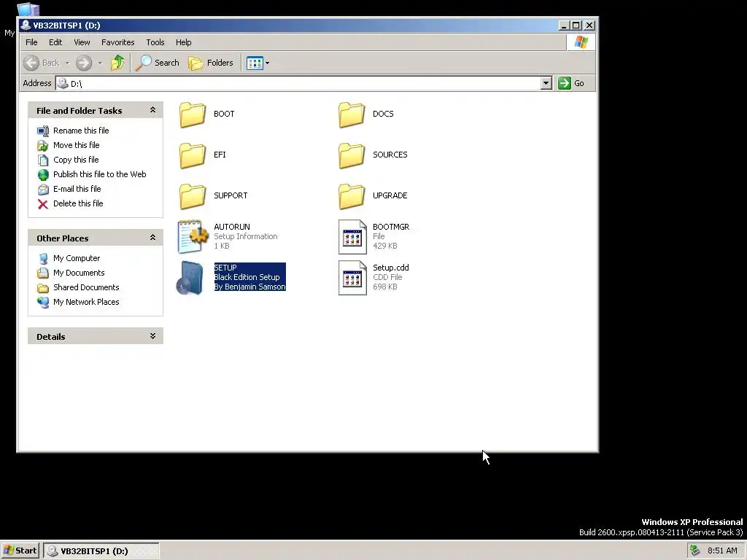The width and height of the screenshot is (747, 560).
Task: Click the Move this file icon
Action: coord(43,146)
